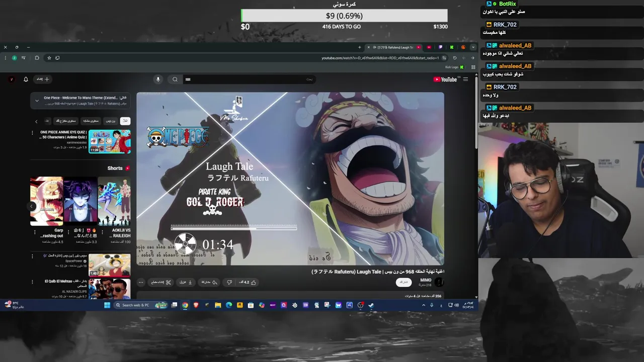
Task: Like the Laugh Tale video (4.2K)
Action: [x=248, y=283]
